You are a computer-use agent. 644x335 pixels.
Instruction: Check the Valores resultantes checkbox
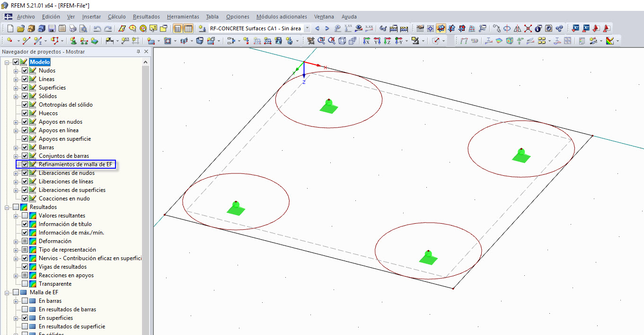pyautogui.click(x=25, y=216)
